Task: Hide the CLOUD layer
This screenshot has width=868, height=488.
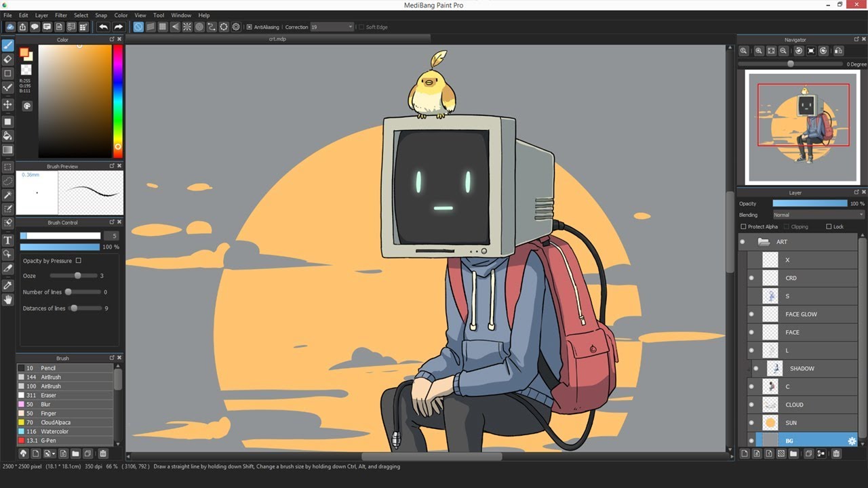Action: [x=751, y=405]
